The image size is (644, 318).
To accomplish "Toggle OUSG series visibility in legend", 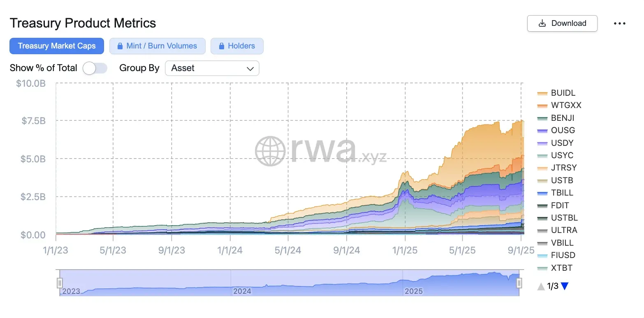I will coord(556,130).
